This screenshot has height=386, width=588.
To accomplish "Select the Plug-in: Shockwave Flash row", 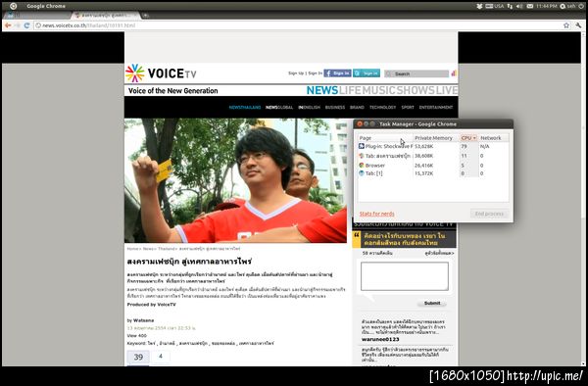I will (x=433, y=146).
